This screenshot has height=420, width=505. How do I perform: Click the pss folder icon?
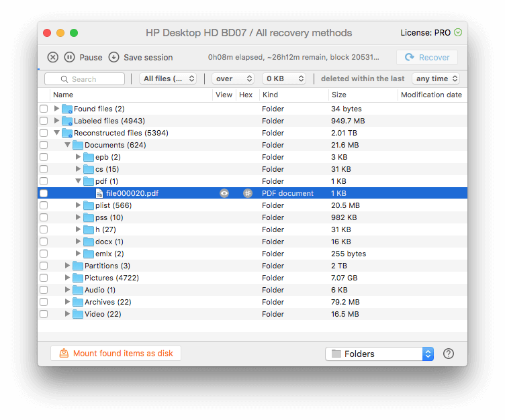click(x=89, y=217)
